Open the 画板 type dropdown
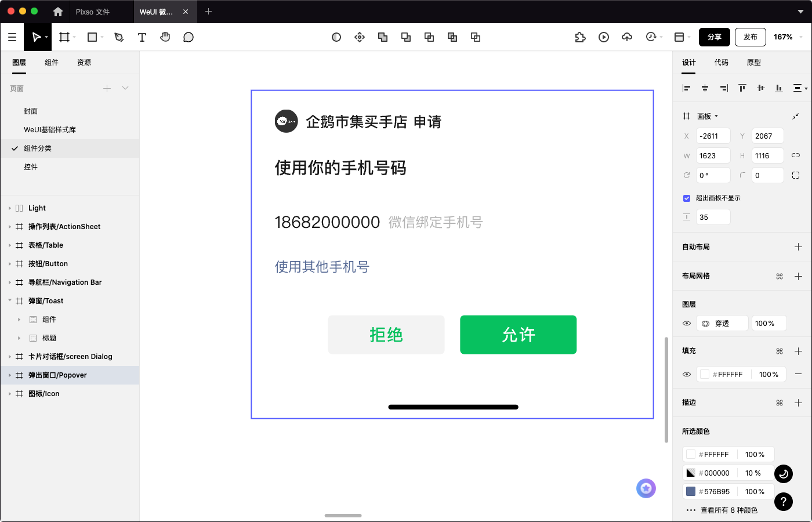Screen dimensions: 812x522 (708, 116)
